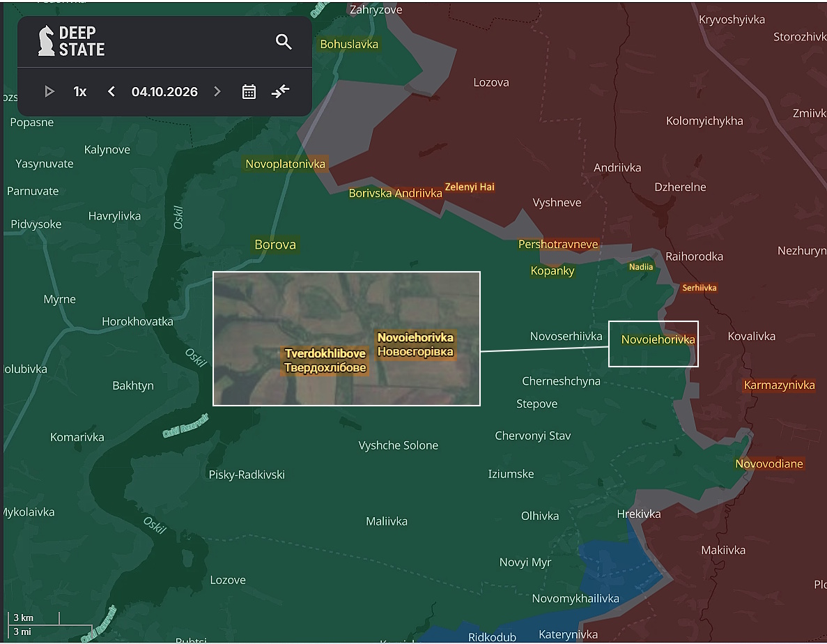Click the Pidvysoke label
The image size is (827, 644).
click(36, 224)
